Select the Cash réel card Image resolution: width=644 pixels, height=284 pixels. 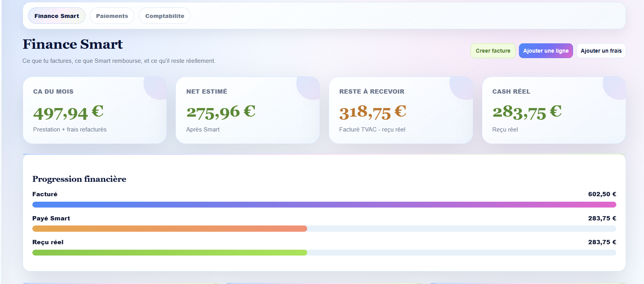[554, 110]
